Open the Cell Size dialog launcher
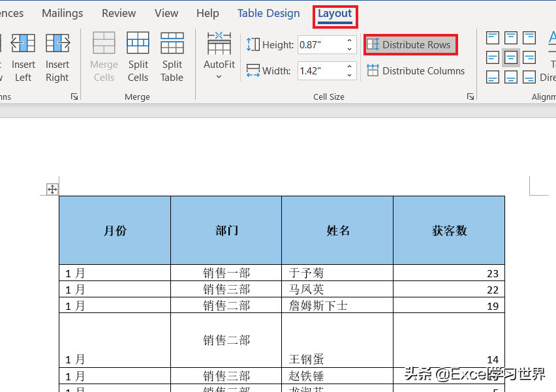 (471, 97)
